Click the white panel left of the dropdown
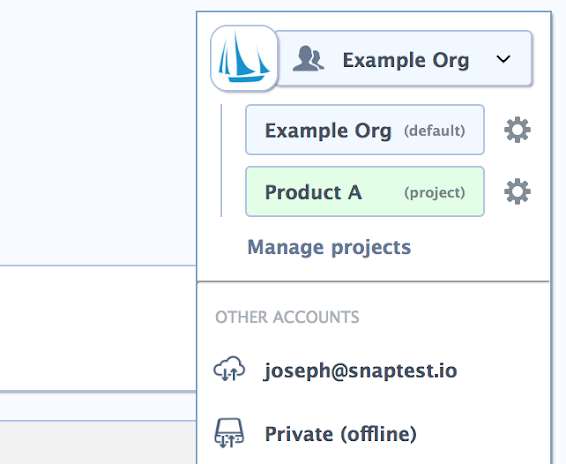 (x=98, y=328)
